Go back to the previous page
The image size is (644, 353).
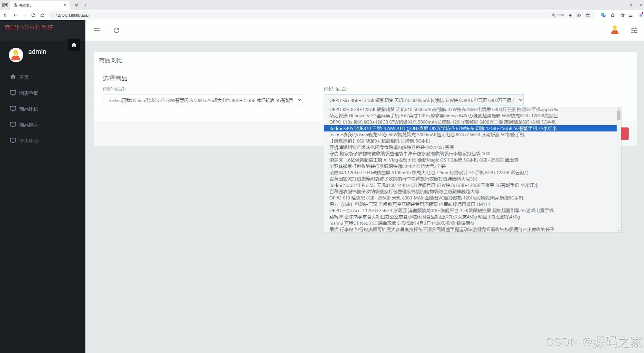(15, 15)
